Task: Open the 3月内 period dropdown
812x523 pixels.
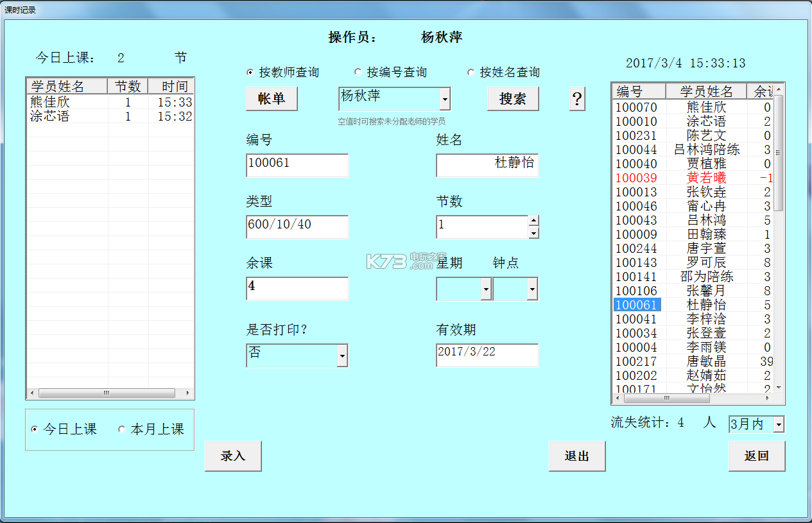Action: point(779,425)
